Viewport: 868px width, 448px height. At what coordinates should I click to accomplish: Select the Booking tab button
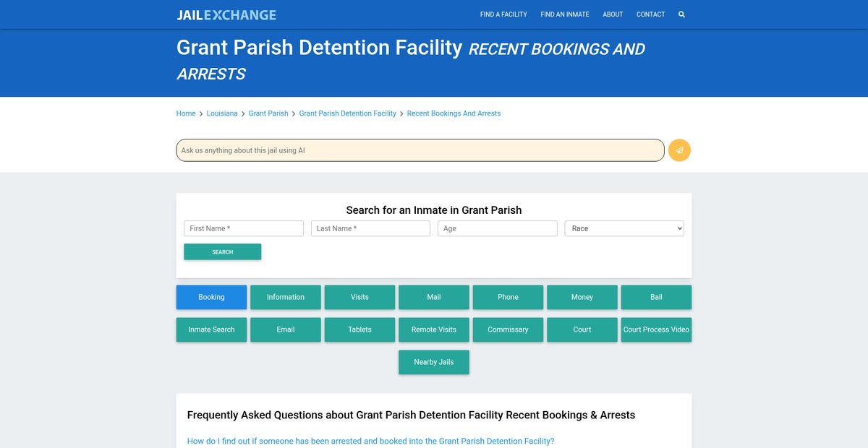point(211,297)
